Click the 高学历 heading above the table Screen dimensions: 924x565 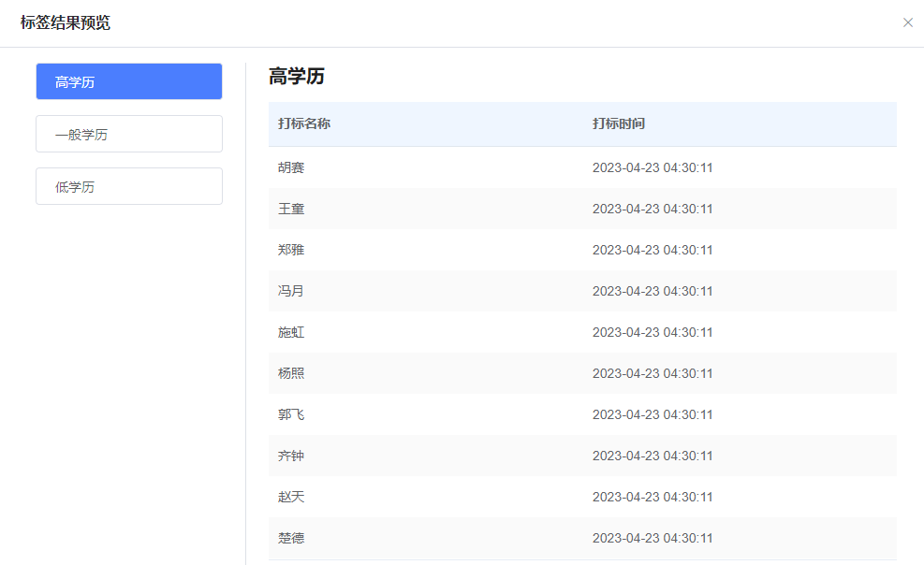point(297,77)
